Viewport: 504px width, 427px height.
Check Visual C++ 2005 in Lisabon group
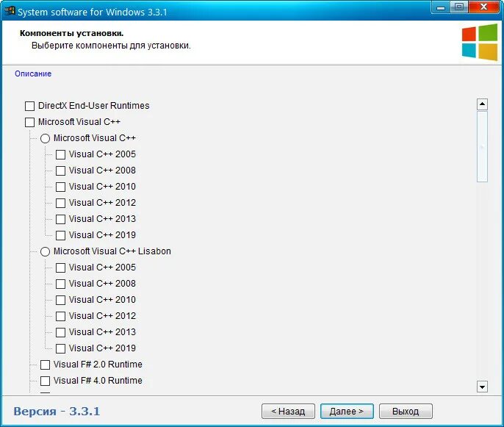[x=60, y=268]
